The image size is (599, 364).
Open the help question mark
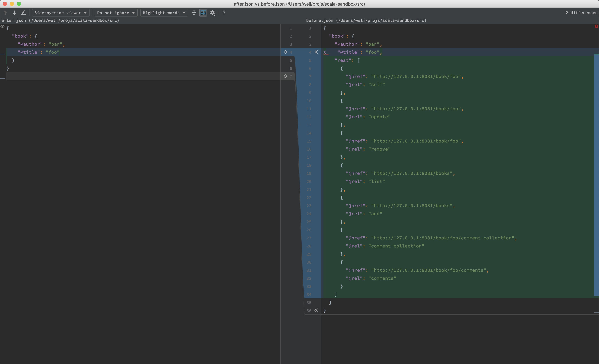(224, 13)
